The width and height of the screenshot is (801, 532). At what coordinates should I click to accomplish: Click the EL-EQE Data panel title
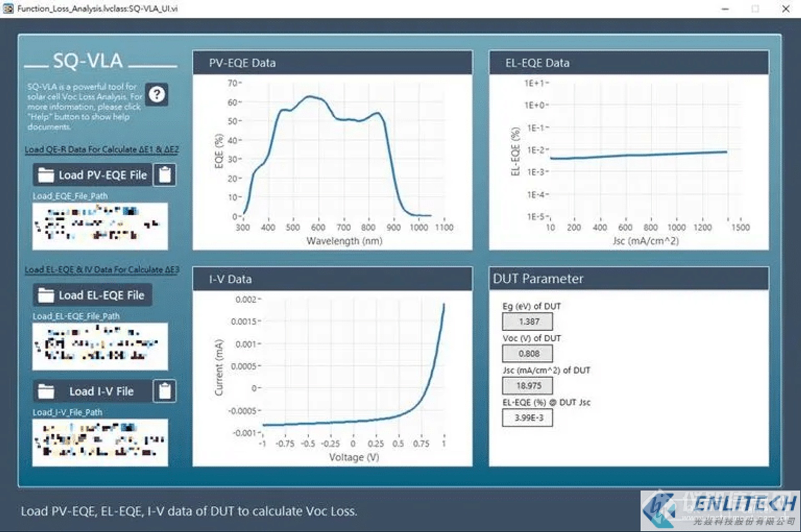coord(537,63)
